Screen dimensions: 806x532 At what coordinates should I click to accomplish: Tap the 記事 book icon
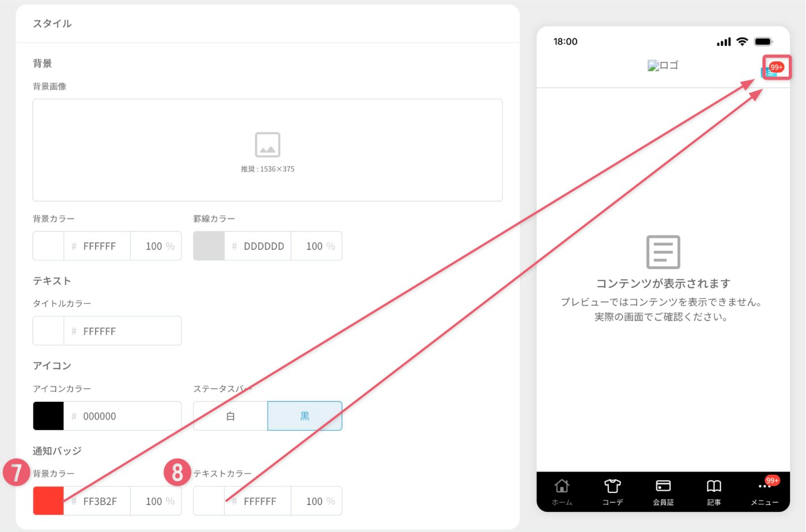click(x=714, y=486)
